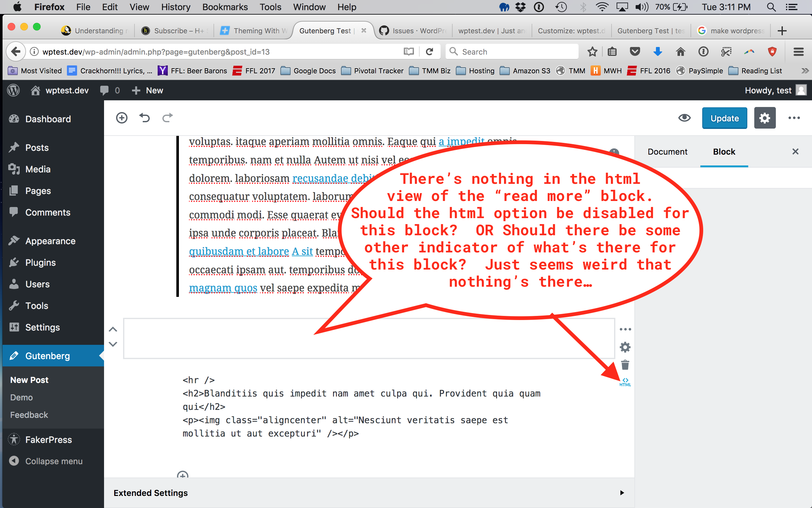Viewport: 812px width, 508px height.
Task: Delete the block with trash icon
Action: (625, 364)
